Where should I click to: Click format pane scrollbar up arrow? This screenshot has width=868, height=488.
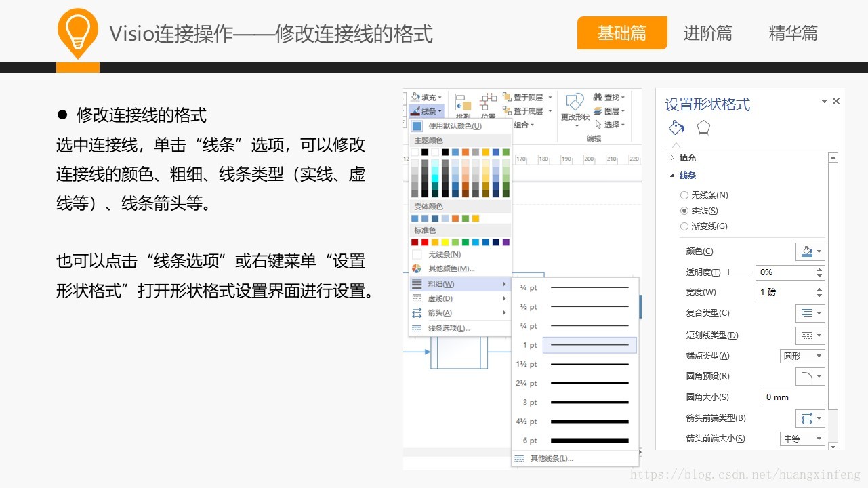[833, 157]
